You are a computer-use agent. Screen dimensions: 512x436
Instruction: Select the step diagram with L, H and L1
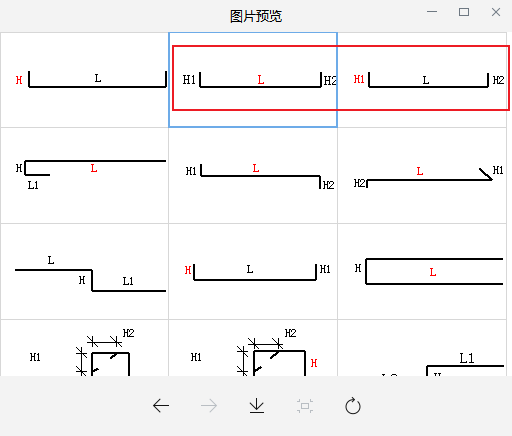click(x=85, y=271)
